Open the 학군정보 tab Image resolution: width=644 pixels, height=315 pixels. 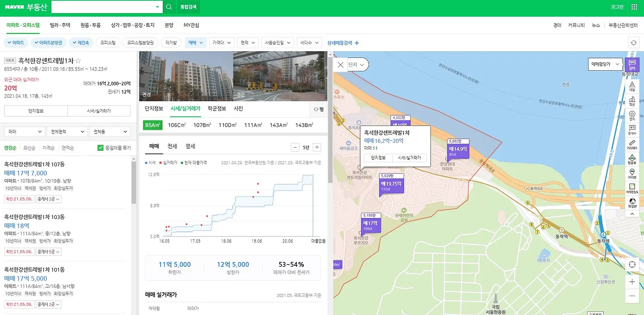coord(217,109)
